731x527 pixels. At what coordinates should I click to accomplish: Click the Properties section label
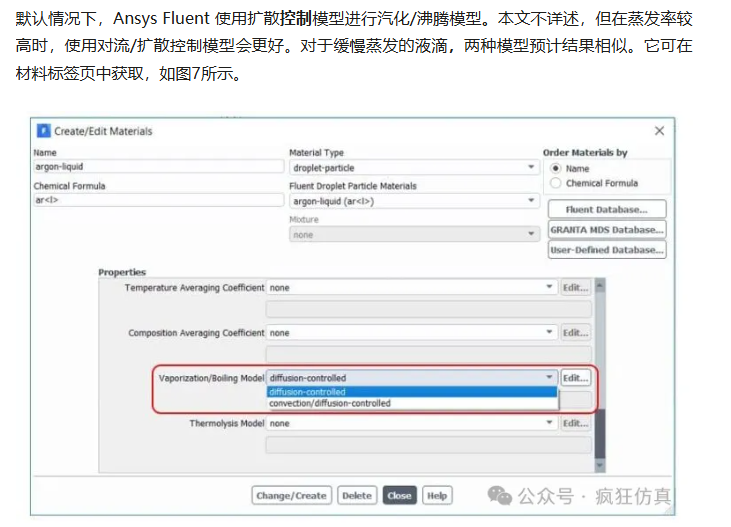pos(122,272)
